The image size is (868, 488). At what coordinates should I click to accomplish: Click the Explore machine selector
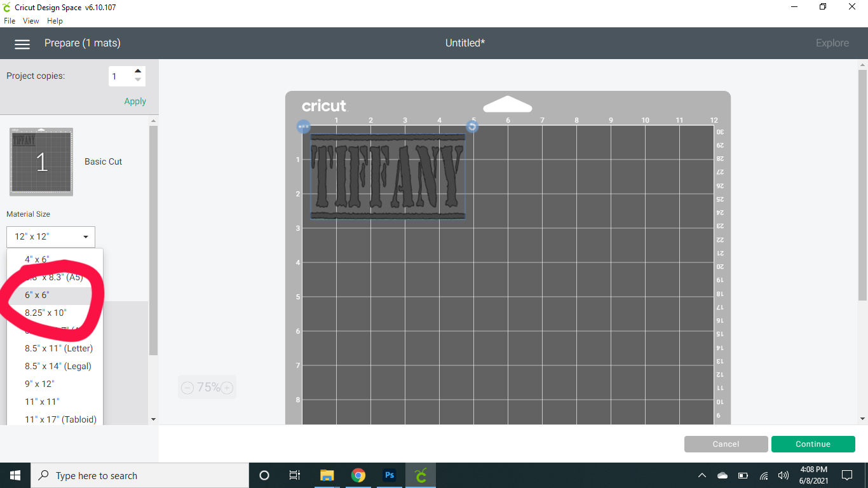[x=832, y=43]
